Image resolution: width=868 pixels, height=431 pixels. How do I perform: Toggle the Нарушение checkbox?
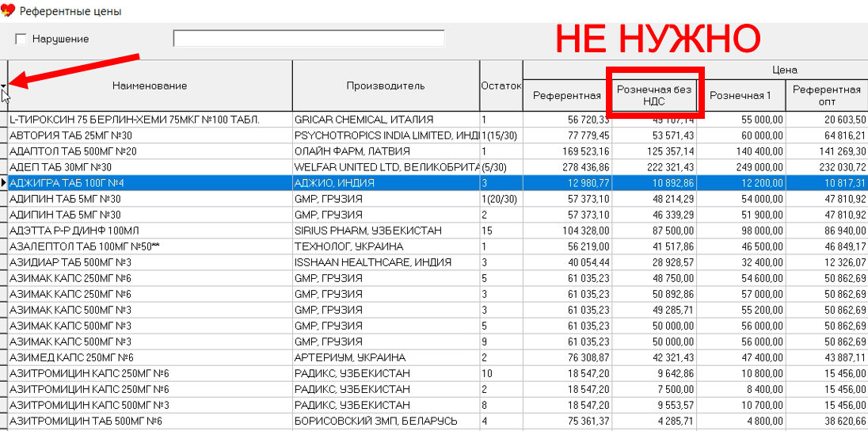coord(21,39)
